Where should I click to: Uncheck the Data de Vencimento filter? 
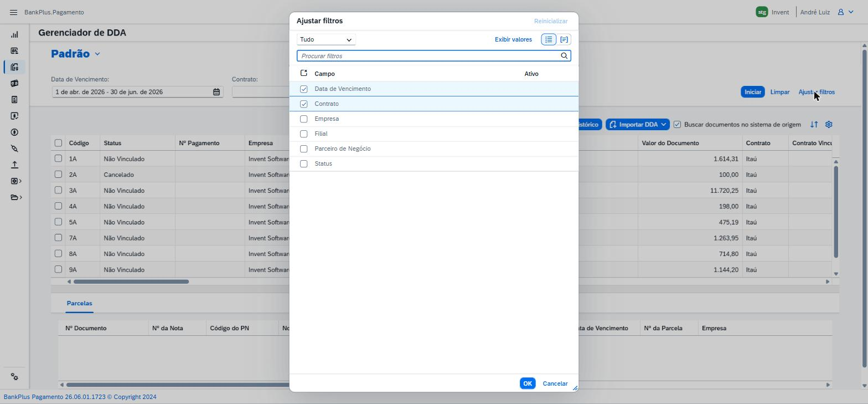(303, 89)
